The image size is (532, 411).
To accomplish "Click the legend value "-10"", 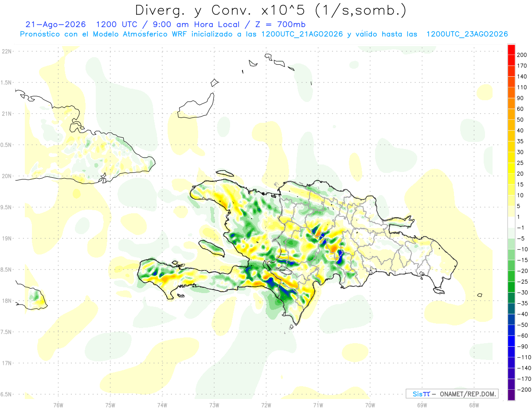I will [x=522, y=249].
